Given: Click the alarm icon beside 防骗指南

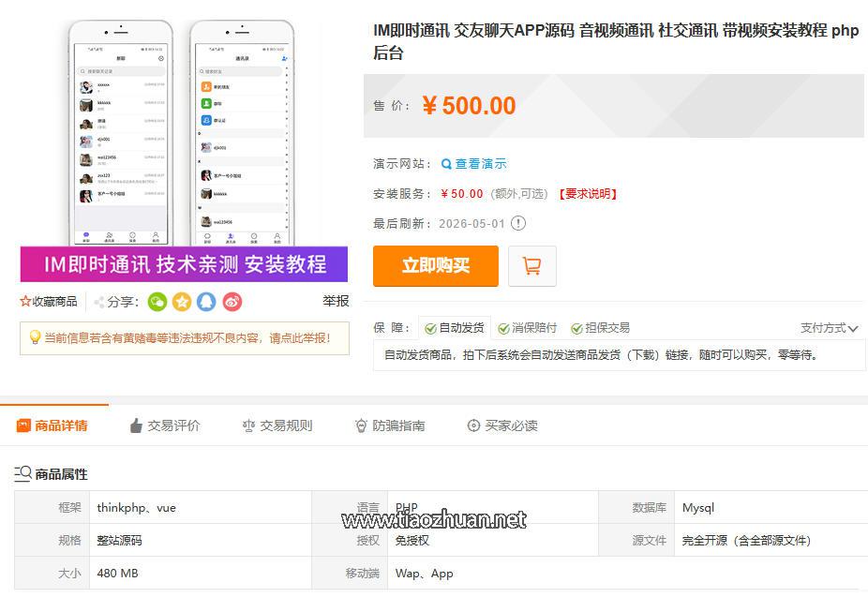Looking at the screenshot, I should 361,425.
